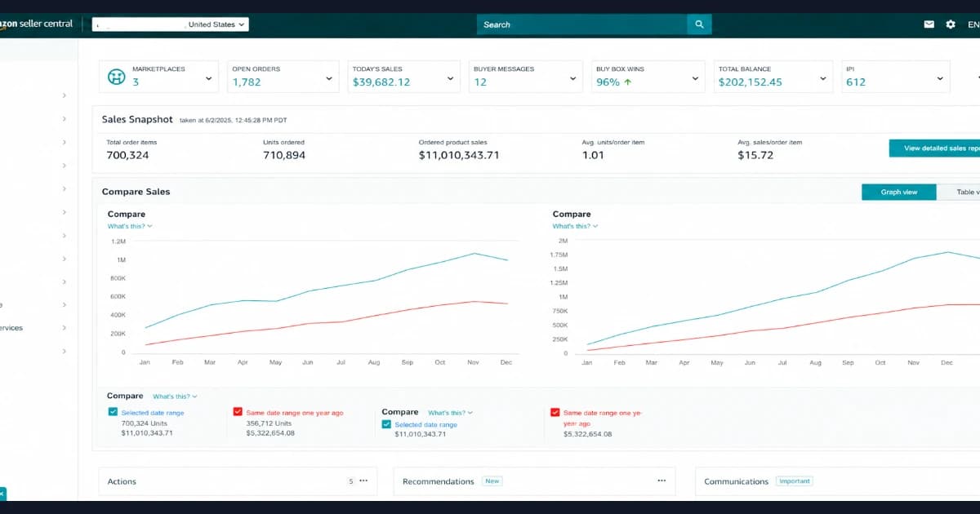Click the Compare Sales heading
This screenshot has height=514, width=980.
point(136,192)
